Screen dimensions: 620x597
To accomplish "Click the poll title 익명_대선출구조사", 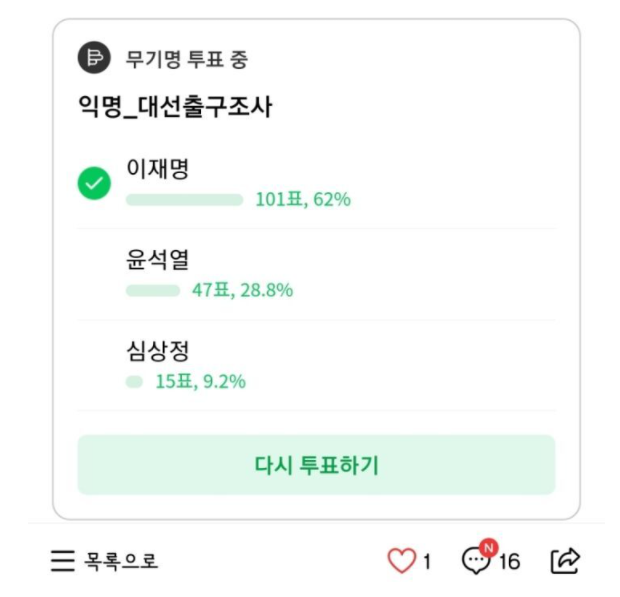I will 175,108.
